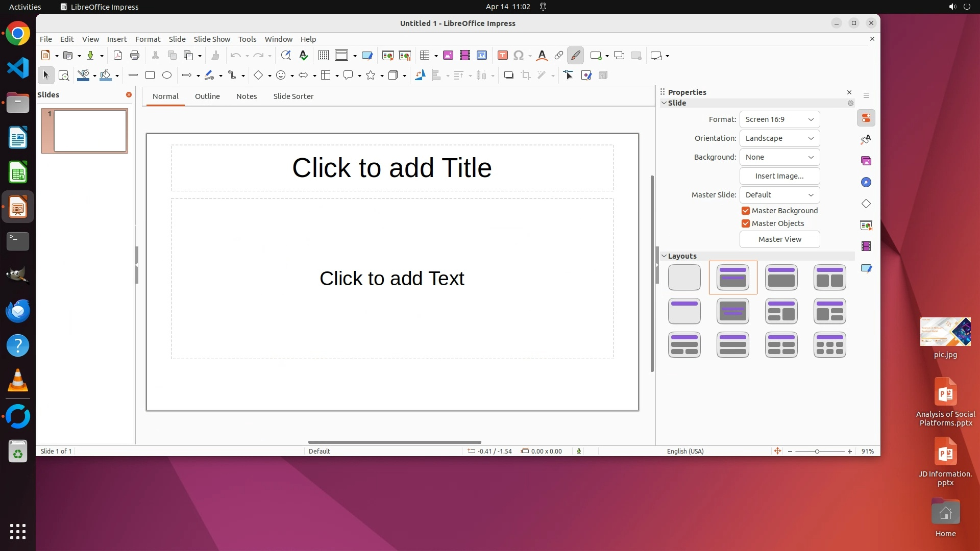Switch to the Slide Sorter tab
This screenshot has height=551, width=980.
(x=293, y=96)
